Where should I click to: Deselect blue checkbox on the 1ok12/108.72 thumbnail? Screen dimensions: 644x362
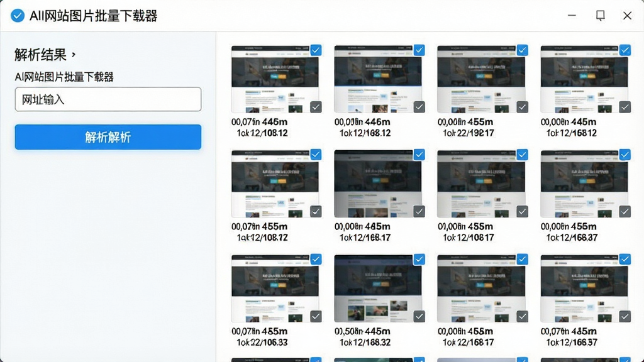pyautogui.click(x=316, y=155)
